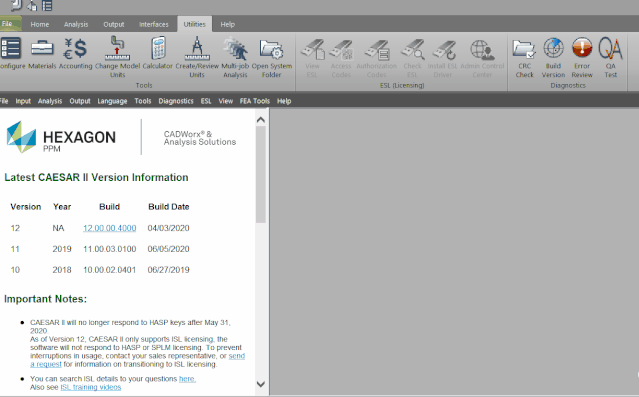Click the 'Build Date' column header
The height and width of the screenshot is (397, 639).
coord(169,207)
